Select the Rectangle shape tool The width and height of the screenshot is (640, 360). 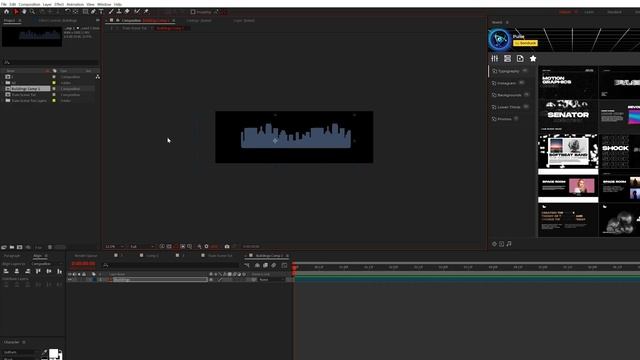tap(85, 12)
